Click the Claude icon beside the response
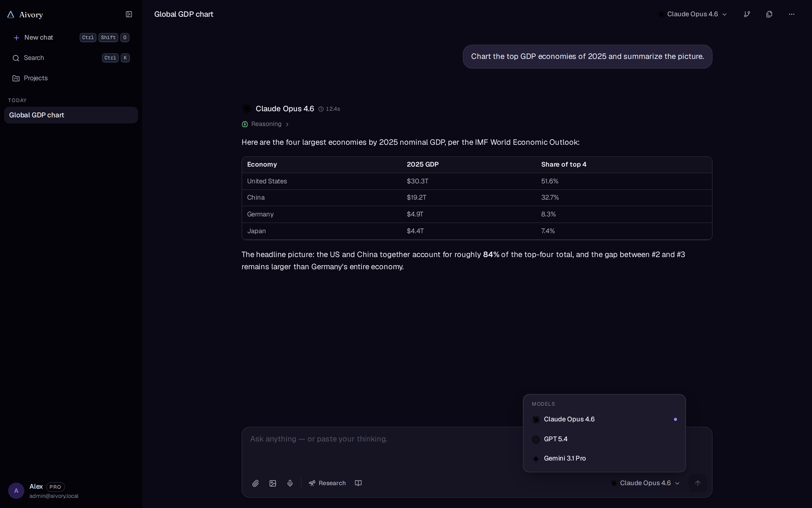Viewport: 812px width, 508px height. click(247, 108)
